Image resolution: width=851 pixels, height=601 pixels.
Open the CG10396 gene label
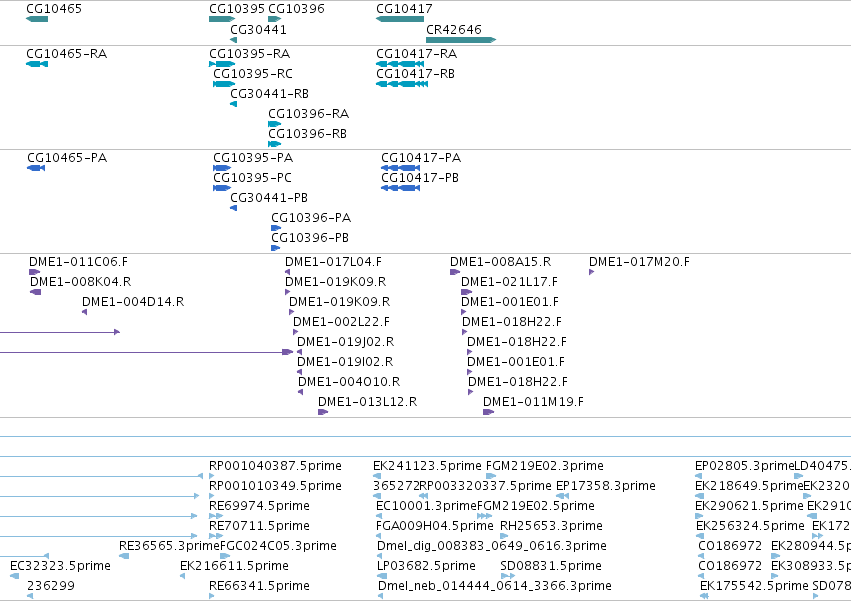coord(296,9)
